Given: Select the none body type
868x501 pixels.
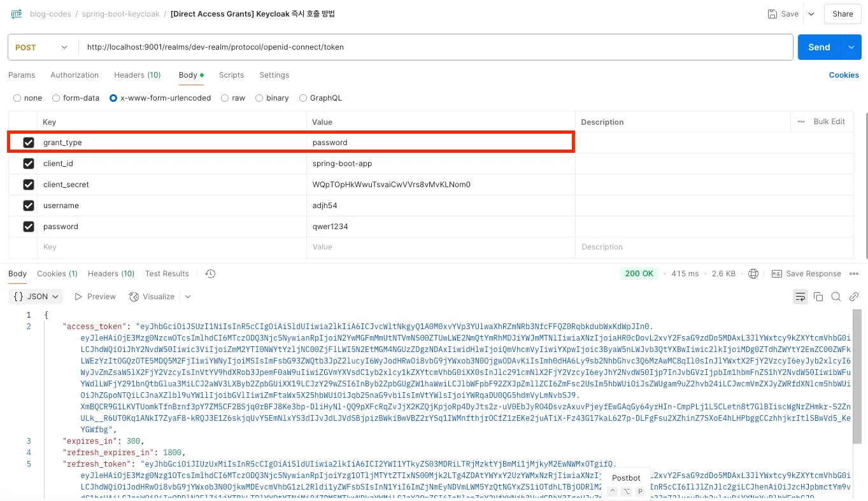Looking at the screenshot, I should click(18, 98).
